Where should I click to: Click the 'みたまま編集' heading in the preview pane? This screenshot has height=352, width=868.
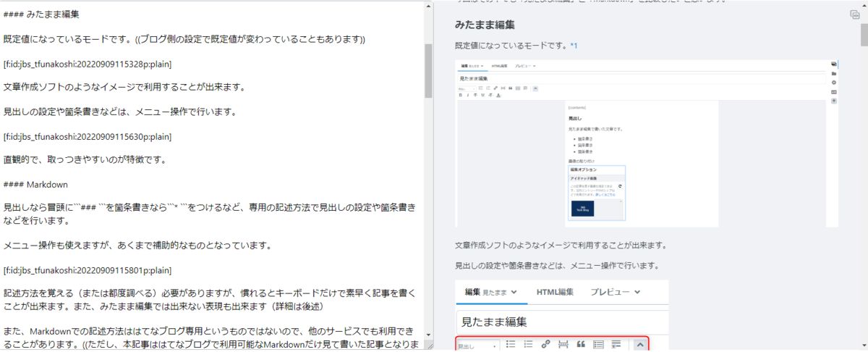click(x=485, y=25)
